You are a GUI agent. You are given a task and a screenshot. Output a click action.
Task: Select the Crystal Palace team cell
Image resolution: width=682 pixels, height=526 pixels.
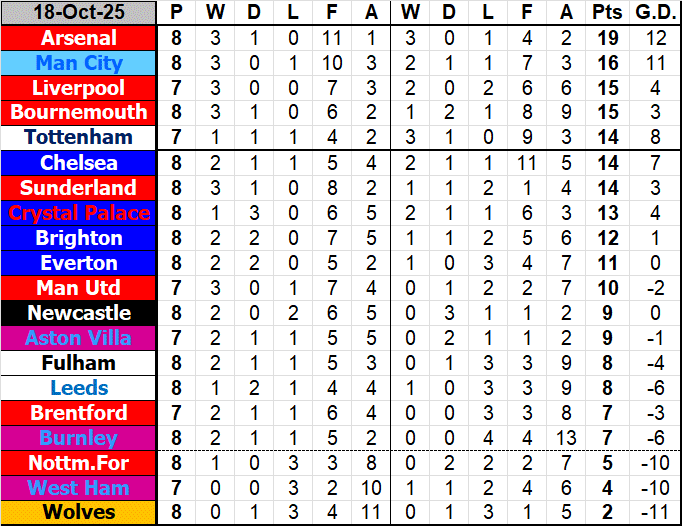[79, 213]
